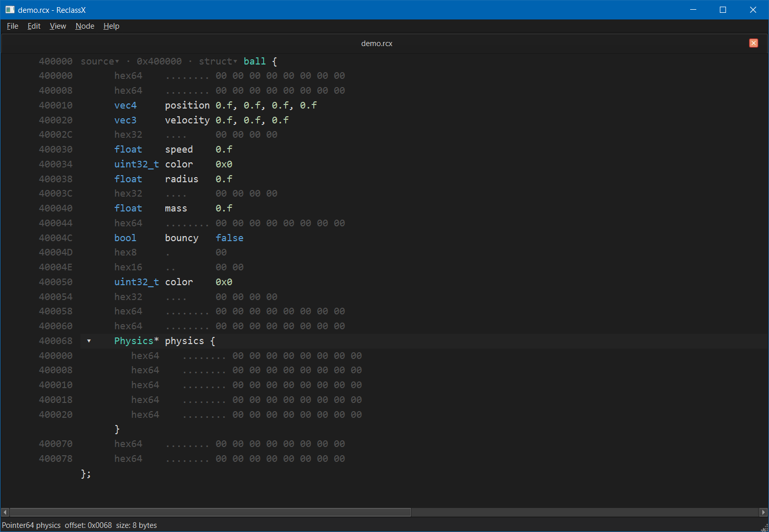
Task: Select the position field name
Action: (187, 105)
